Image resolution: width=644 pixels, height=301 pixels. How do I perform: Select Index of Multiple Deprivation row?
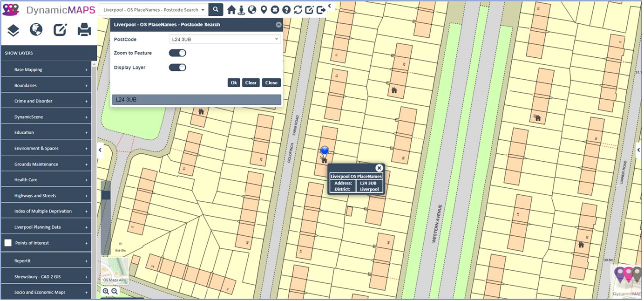[46, 211]
